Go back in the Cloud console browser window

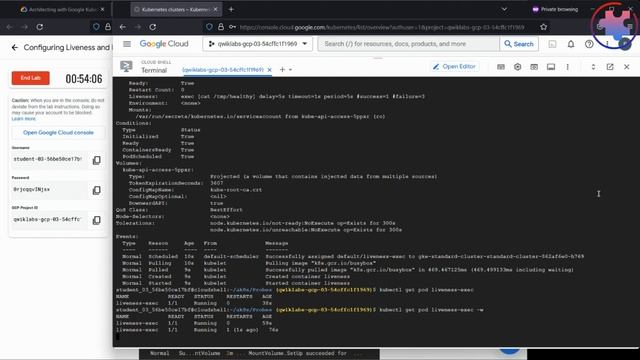(x=123, y=27)
